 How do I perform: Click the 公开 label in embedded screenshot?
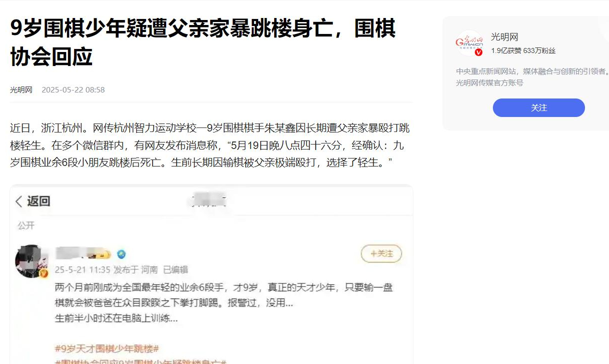[x=26, y=225]
